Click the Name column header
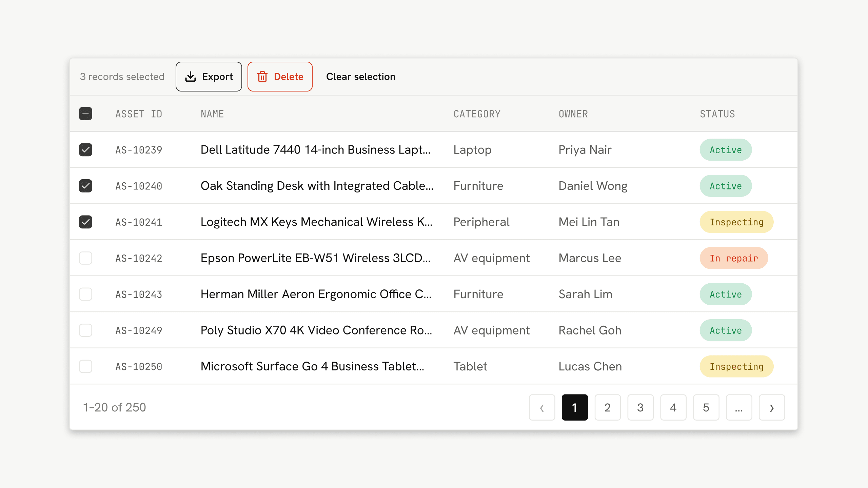 click(212, 114)
